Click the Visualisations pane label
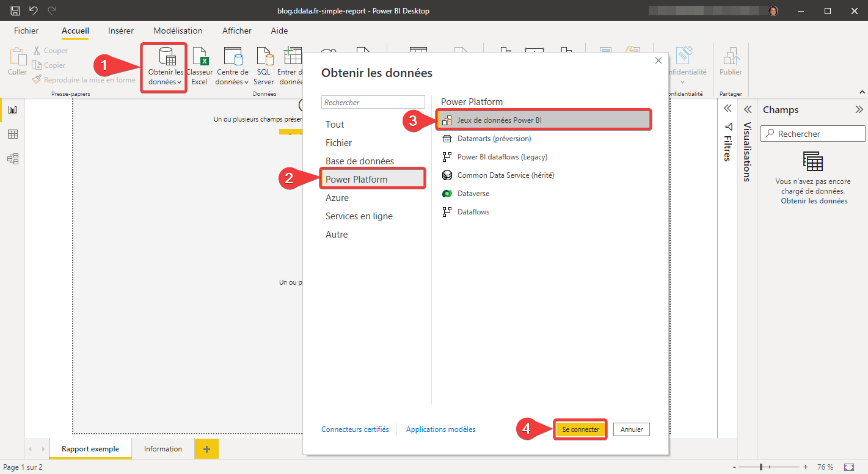This screenshot has width=868, height=474. (x=747, y=151)
